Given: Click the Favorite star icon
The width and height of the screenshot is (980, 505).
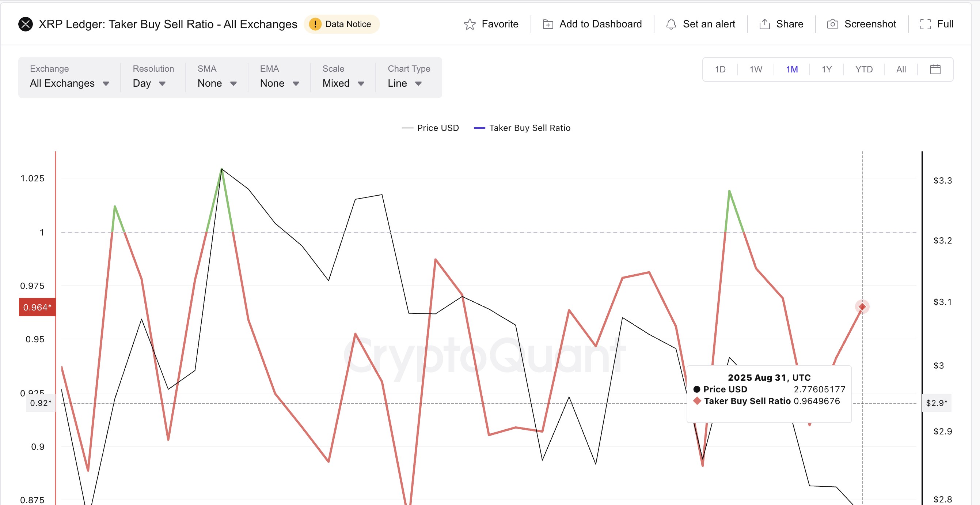Looking at the screenshot, I should coord(470,24).
